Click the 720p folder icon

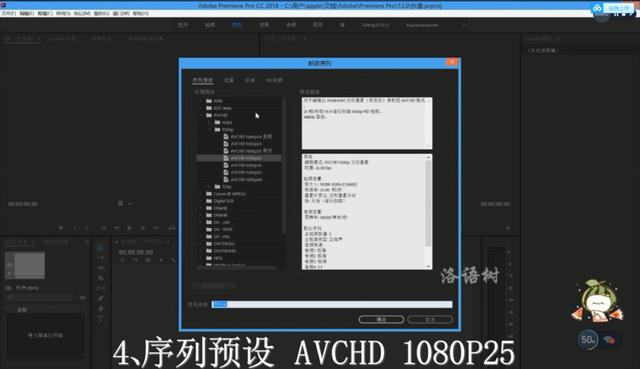click(218, 187)
